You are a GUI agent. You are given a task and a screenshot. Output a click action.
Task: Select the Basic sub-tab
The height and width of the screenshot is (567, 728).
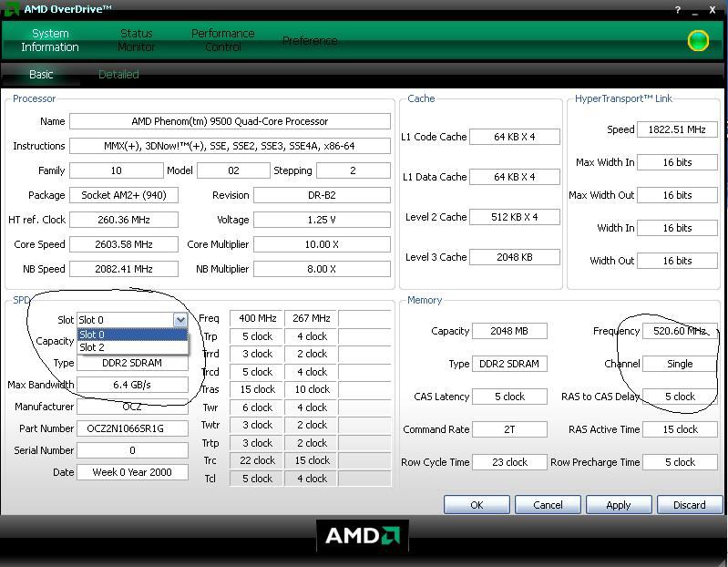point(41,75)
